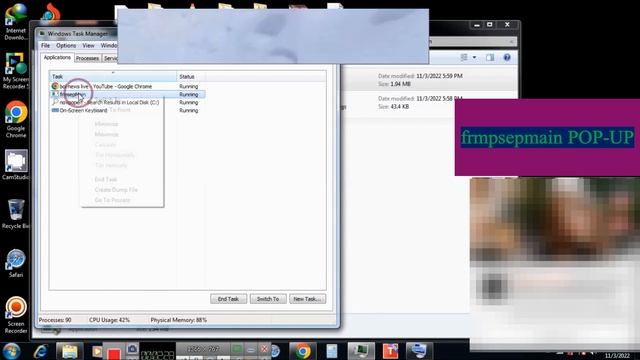The height and width of the screenshot is (360, 640).
Task: Open Internet Explorer from the taskbar
Action: 40,351
